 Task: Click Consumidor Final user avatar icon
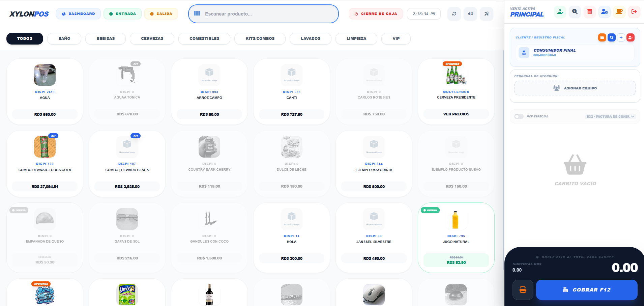pos(524,53)
